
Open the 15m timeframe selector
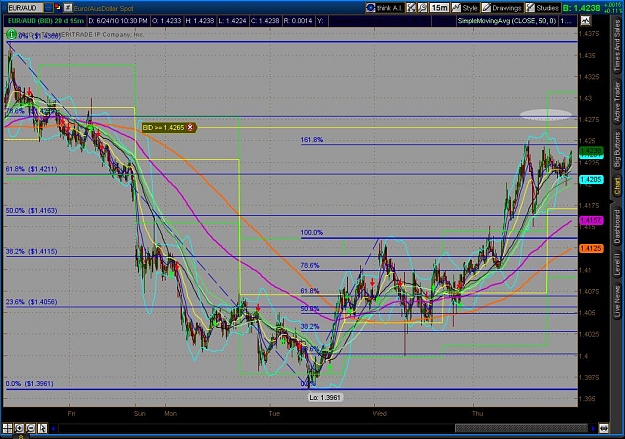[x=439, y=8]
